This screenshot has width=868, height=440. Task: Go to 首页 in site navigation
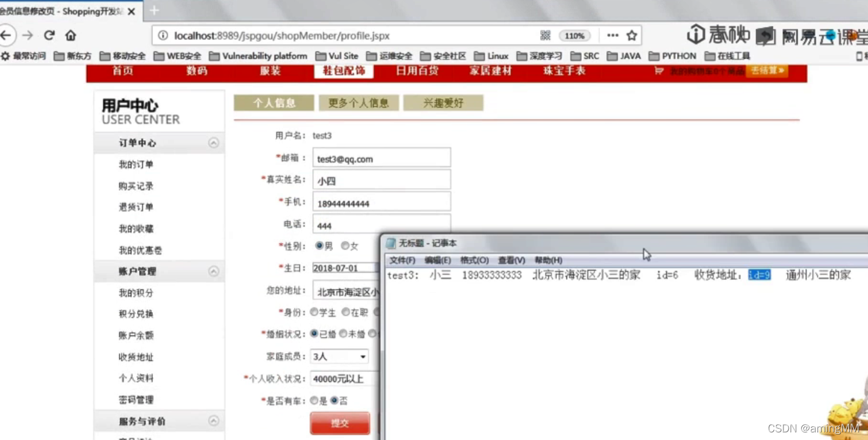pos(123,71)
